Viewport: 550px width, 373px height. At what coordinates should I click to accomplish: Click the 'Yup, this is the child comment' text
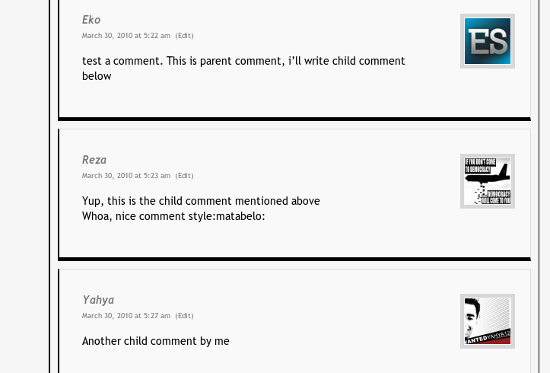coord(201,201)
